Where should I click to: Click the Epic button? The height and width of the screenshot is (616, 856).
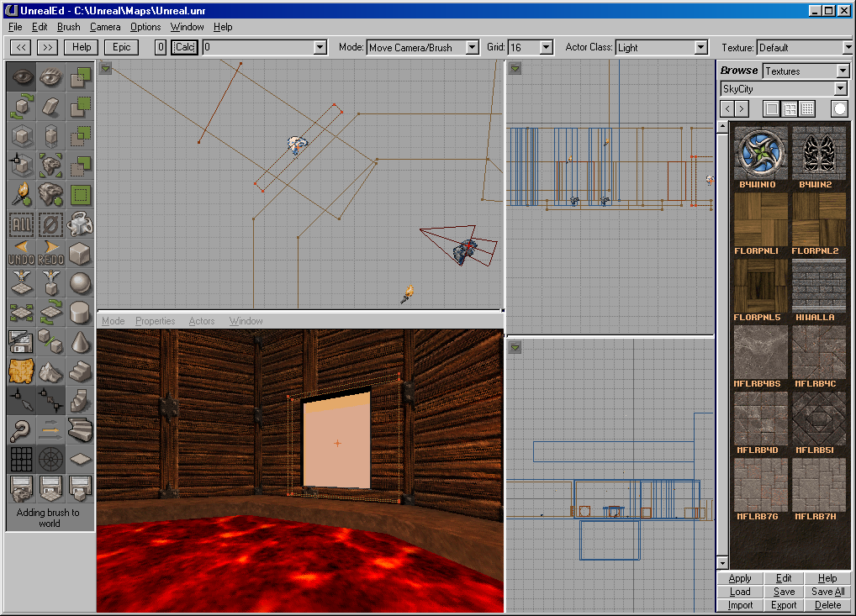pos(122,47)
